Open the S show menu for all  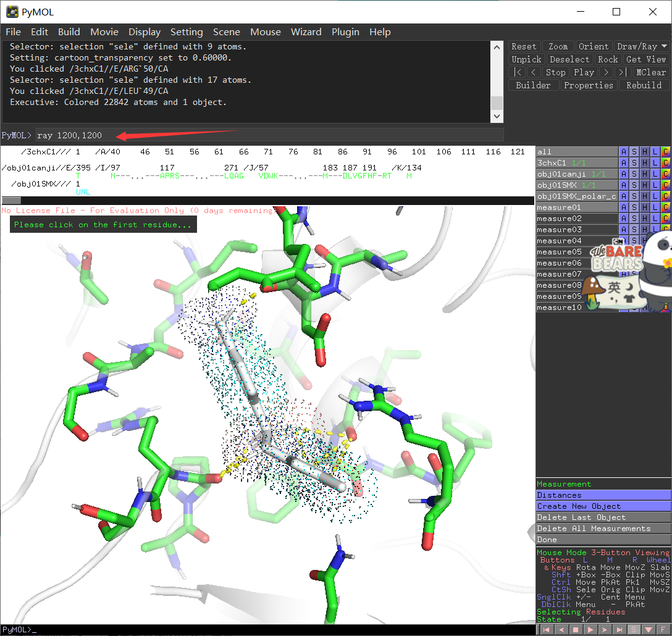(634, 152)
